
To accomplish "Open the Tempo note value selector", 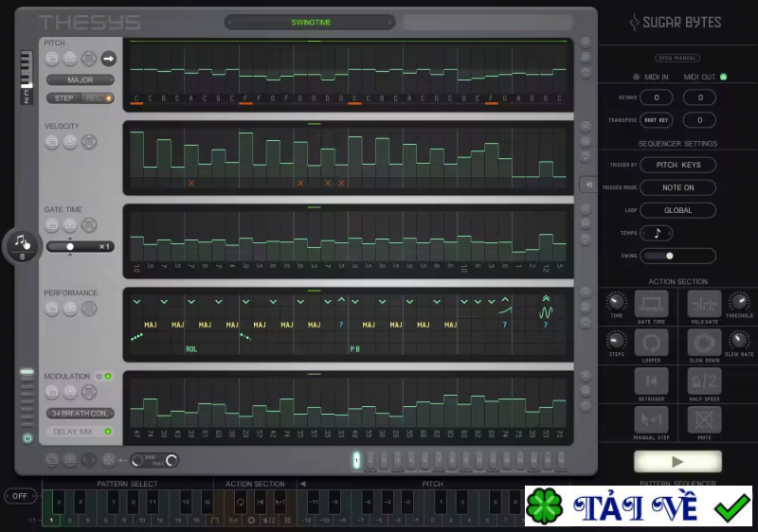I will point(657,233).
